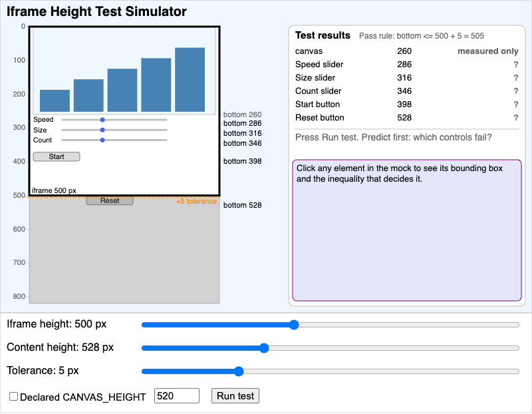Click the Reset button below the iframe

coord(110,201)
